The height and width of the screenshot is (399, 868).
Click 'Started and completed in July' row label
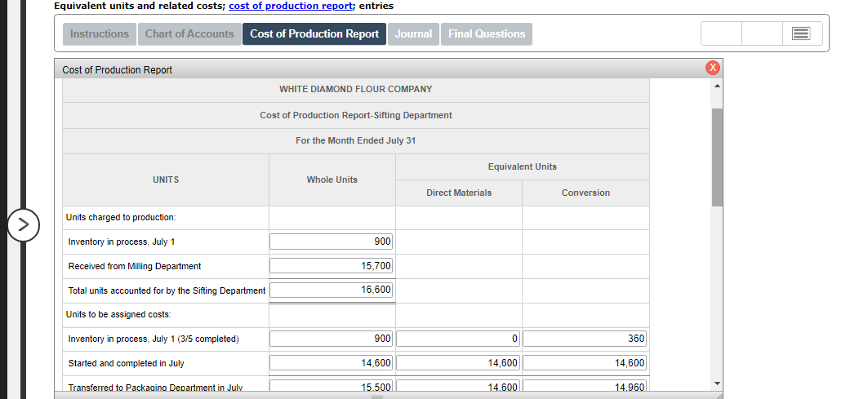[127, 364]
